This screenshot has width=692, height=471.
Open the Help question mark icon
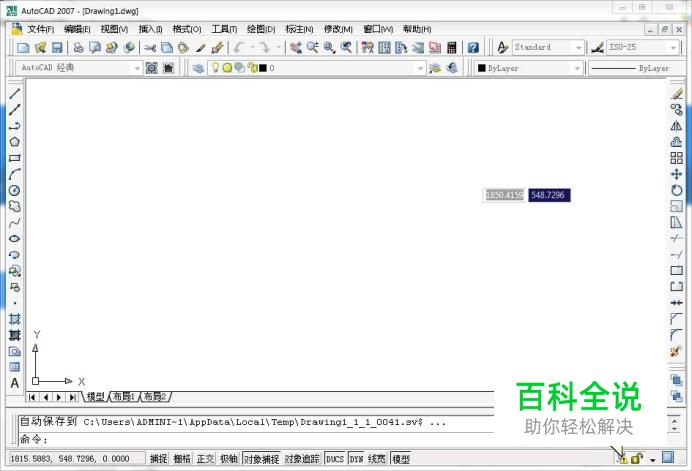(473, 47)
